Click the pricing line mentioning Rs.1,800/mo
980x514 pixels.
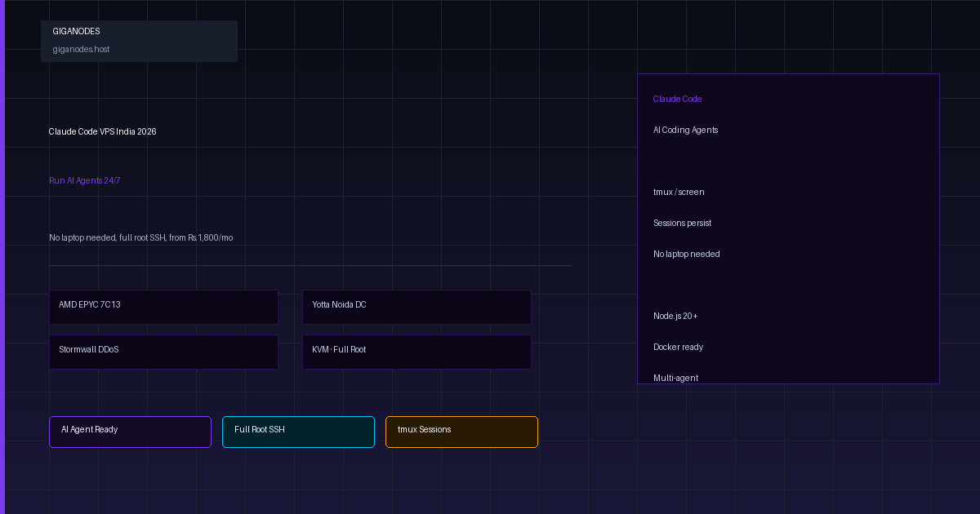pyautogui.click(x=140, y=237)
